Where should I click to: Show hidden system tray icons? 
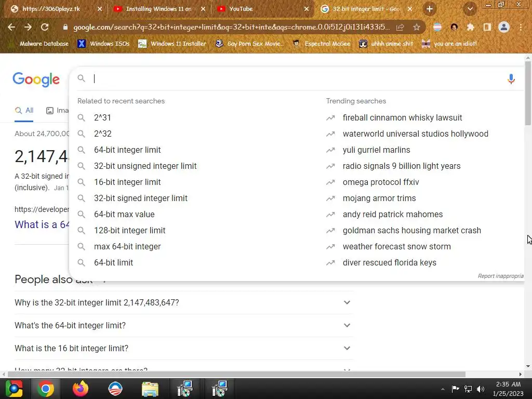[443, 389]
